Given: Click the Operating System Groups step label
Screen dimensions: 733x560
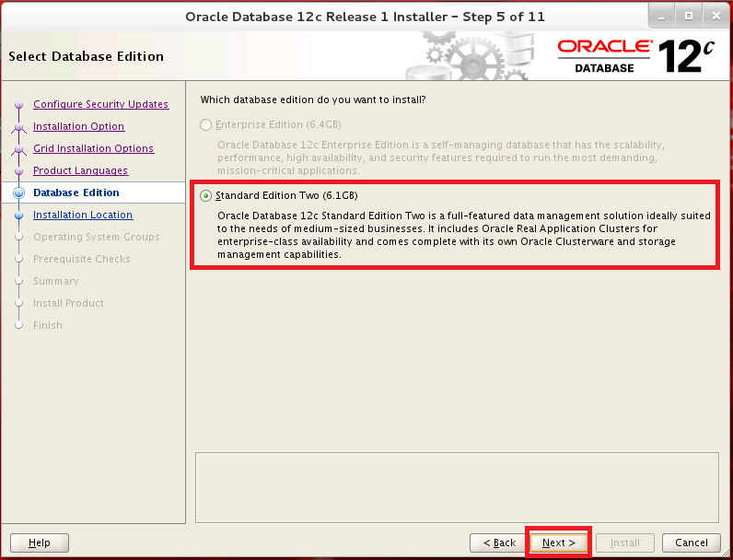Looking at the screenshot, I should coord(97,237).
